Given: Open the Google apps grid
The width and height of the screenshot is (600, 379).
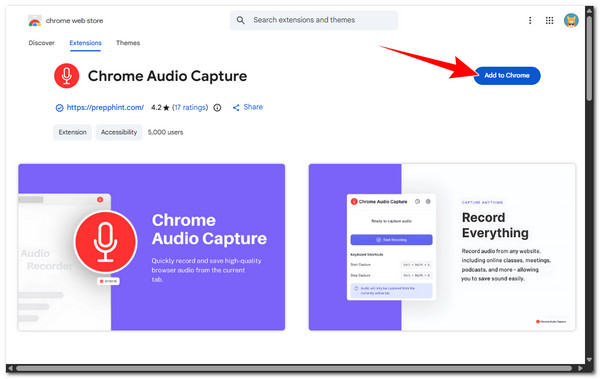Looking at the screenshot, I should pos(549,20).
